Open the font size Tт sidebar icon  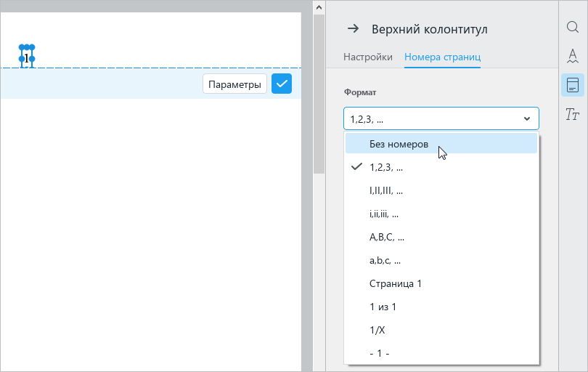[x=572, y=113]
